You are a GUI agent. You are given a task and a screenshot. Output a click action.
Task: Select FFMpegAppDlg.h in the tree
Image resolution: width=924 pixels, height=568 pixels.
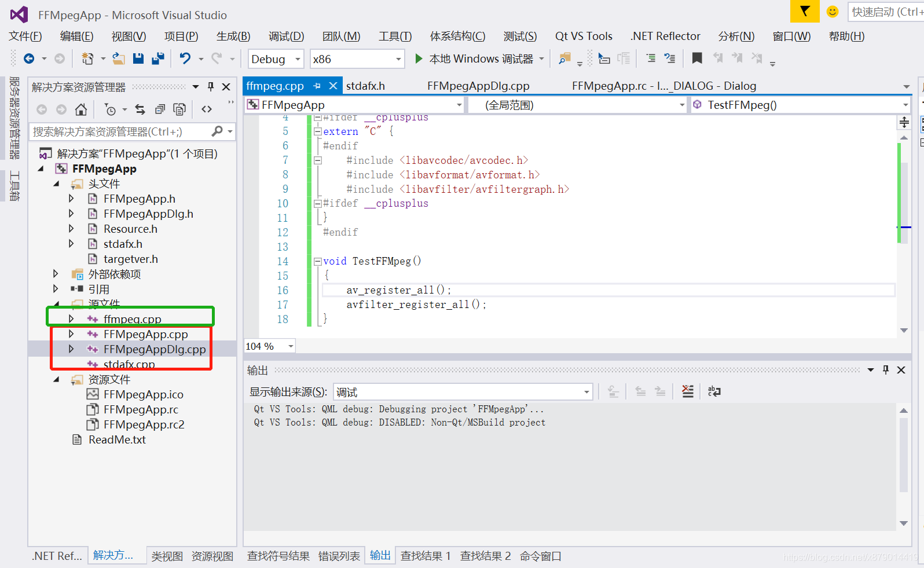coord(148,214)
